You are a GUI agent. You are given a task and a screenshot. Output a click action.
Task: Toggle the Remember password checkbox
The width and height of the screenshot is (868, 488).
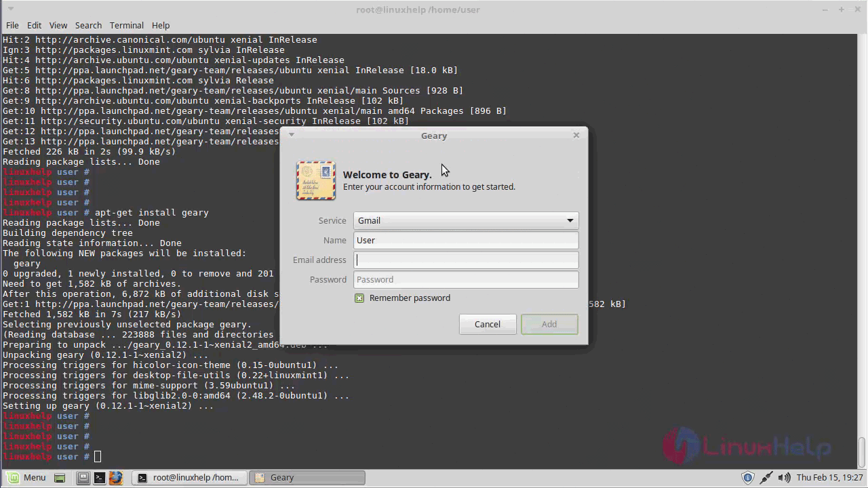point(359,298)
